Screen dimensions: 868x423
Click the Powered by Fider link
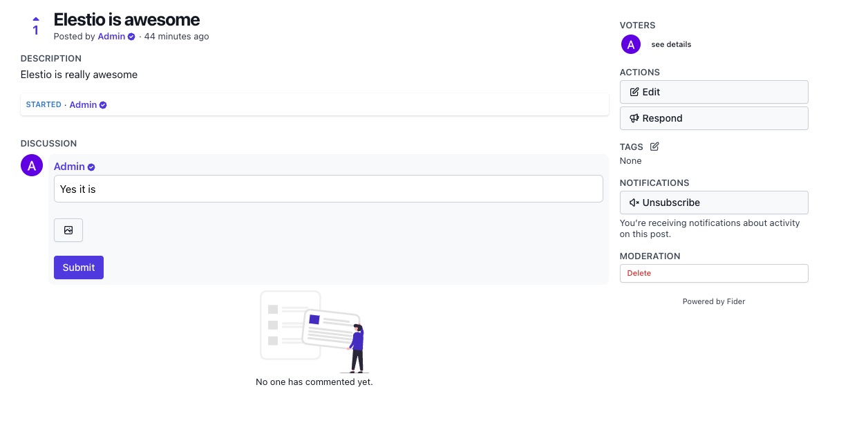click(714, 301)
